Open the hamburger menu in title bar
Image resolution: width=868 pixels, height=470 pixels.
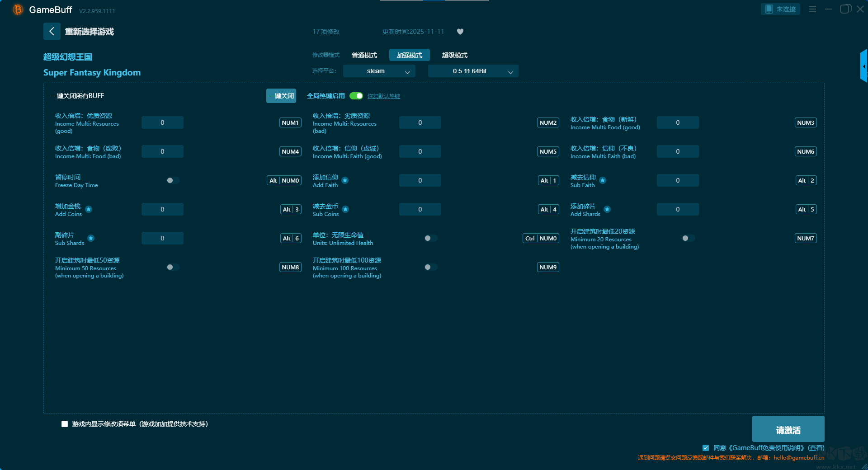coord(812,9)
